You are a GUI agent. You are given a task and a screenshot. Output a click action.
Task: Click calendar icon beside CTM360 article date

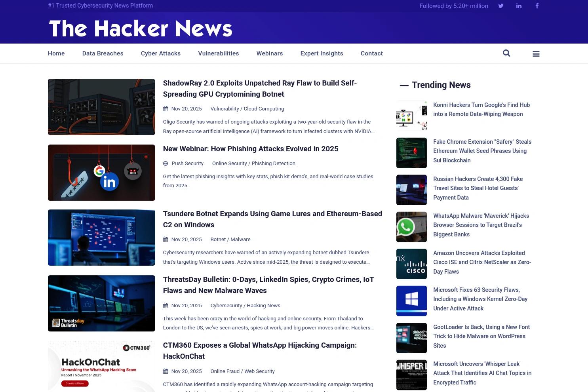coord(166,371)
